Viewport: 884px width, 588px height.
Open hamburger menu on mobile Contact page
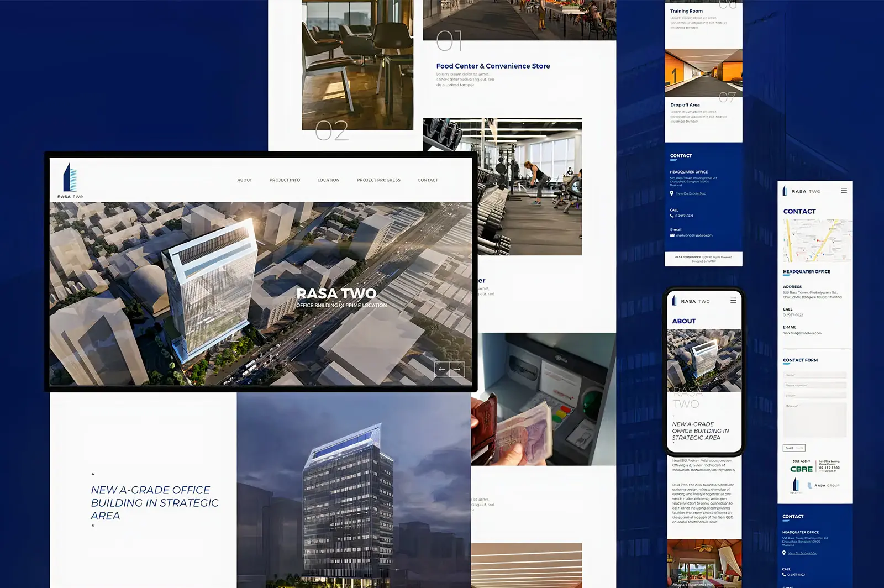coord(844,191)
